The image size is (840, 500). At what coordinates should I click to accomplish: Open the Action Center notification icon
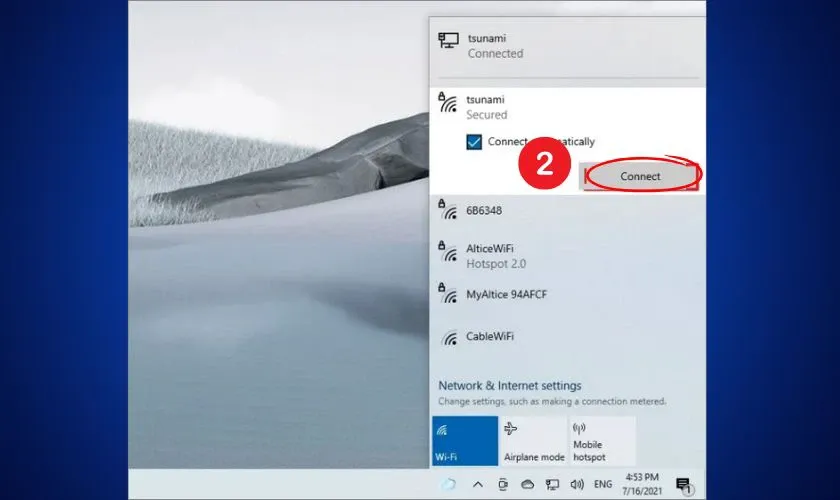684,486
